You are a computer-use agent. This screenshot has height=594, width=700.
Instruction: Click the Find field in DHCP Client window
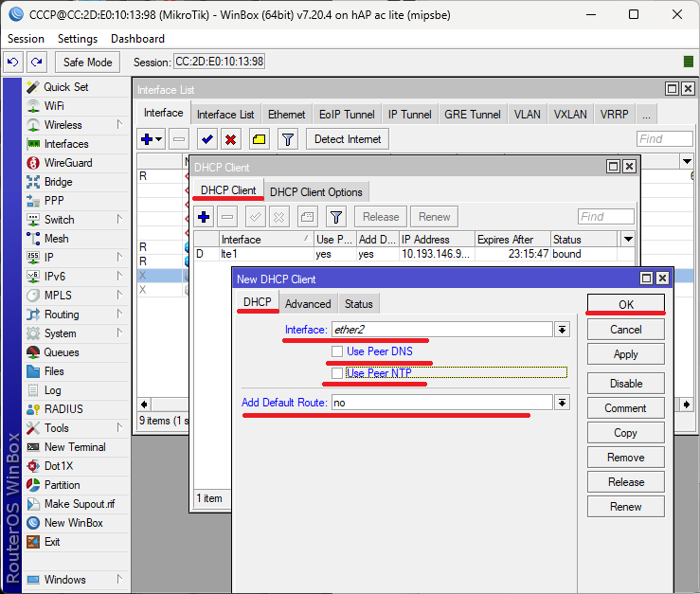click(605, 216)
